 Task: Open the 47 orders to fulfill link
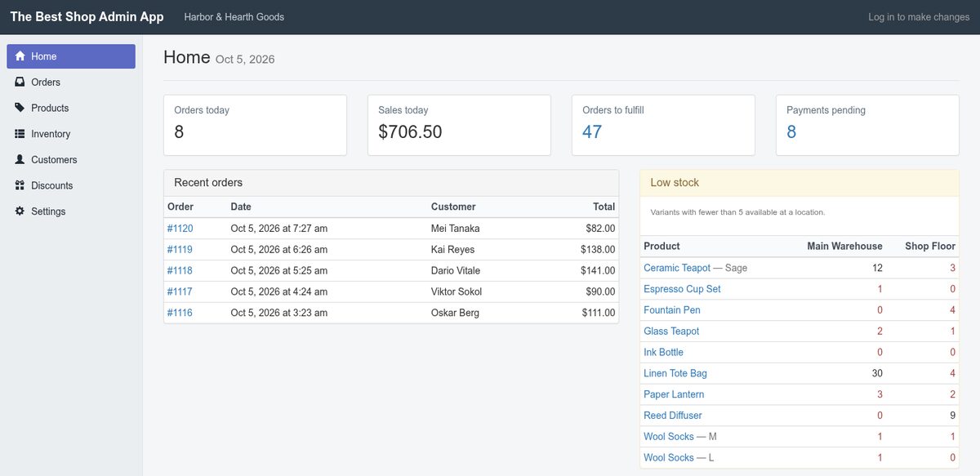click(592, 131)
